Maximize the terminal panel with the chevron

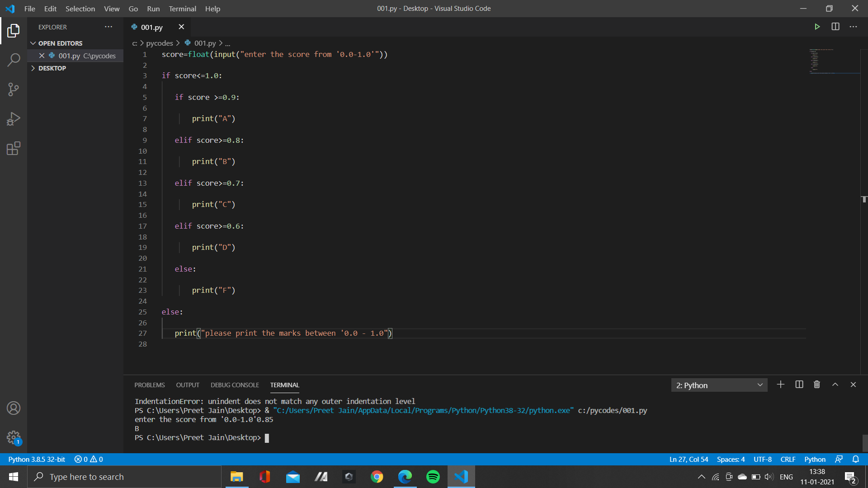pos(835,385)
